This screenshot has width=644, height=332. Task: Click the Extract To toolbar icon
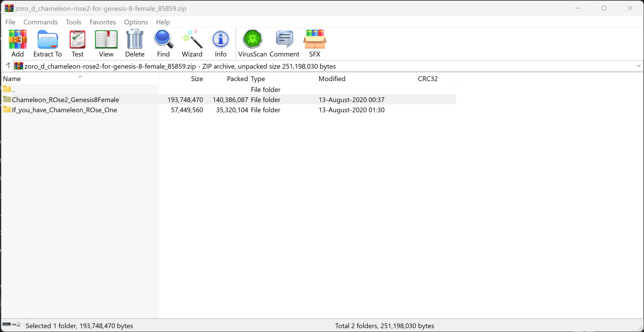[48, 43]
